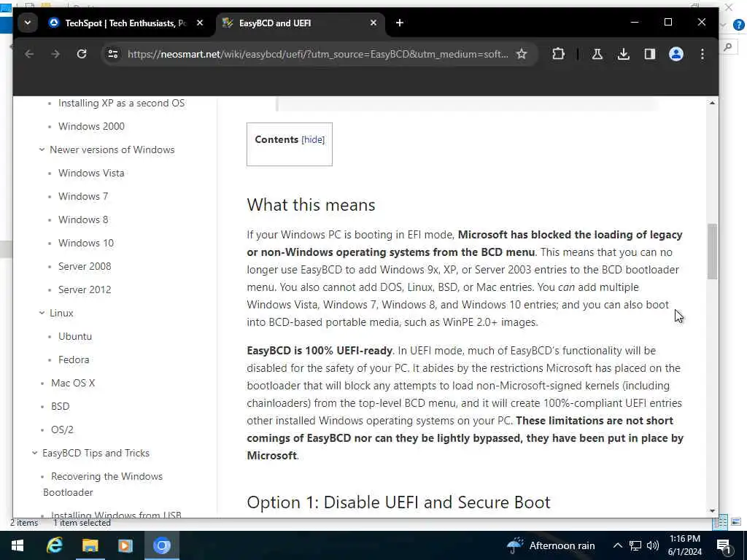Go back to the previous page

[29, 54]
